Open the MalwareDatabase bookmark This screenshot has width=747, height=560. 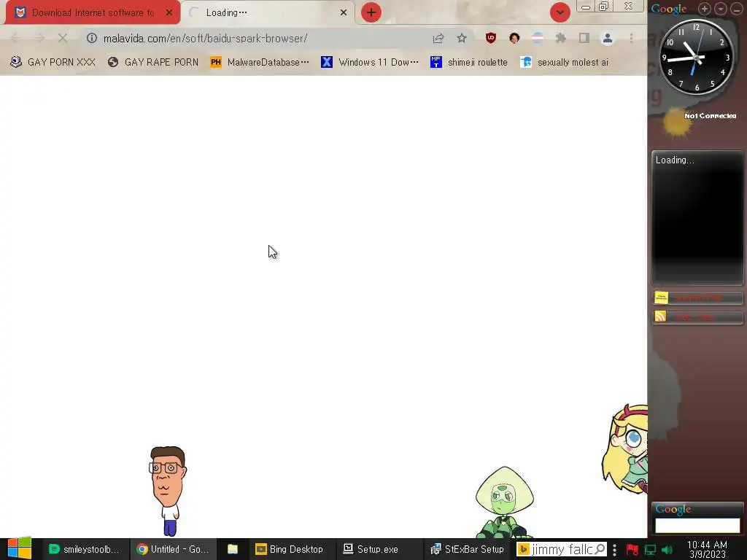(260, 62)
